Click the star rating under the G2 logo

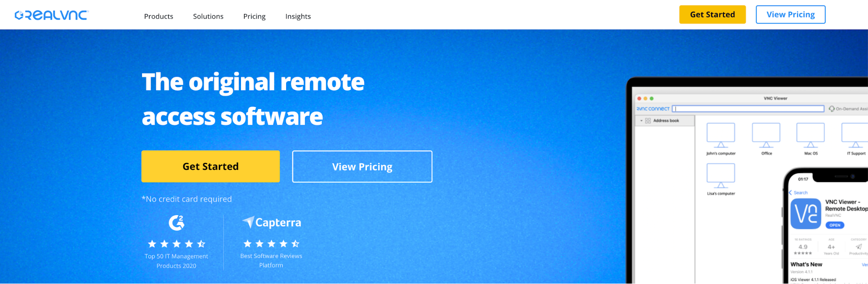pos(176,244)
